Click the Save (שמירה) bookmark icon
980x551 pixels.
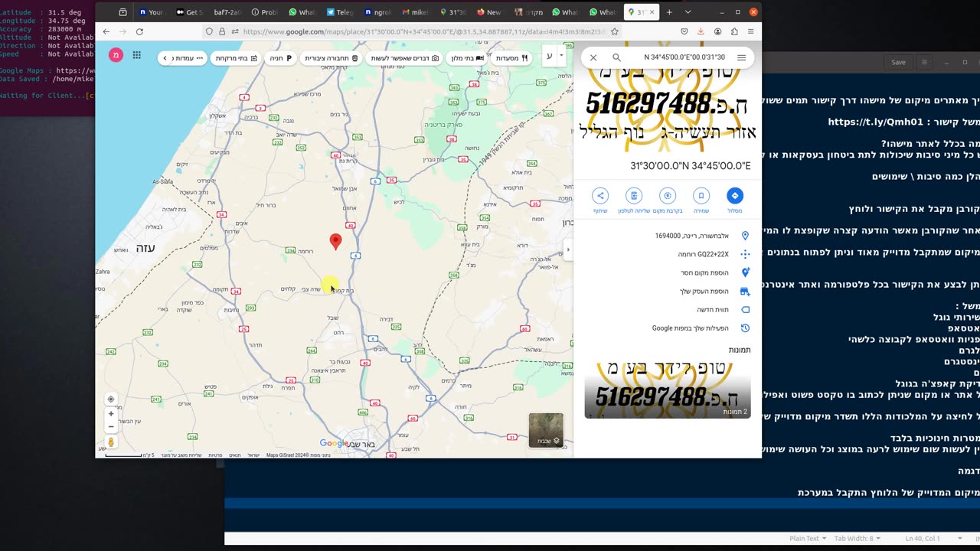click(x=701, y=195)
